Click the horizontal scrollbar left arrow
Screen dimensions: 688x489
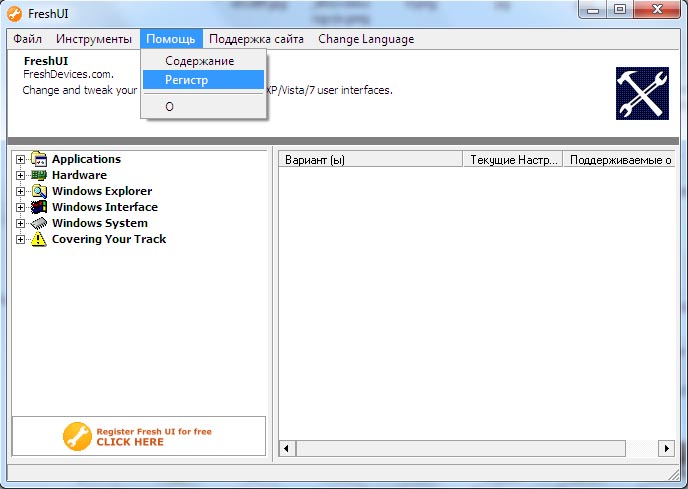287,448
